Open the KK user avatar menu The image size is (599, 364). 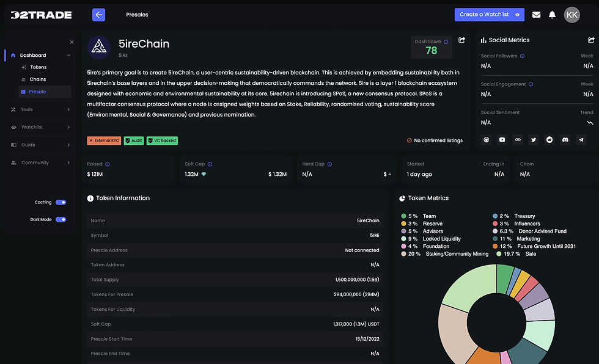pos(572,15)
